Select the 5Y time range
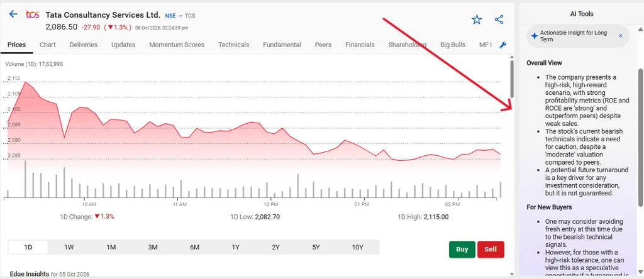Viewport: 644px width, 279px height. pos(316,248)
